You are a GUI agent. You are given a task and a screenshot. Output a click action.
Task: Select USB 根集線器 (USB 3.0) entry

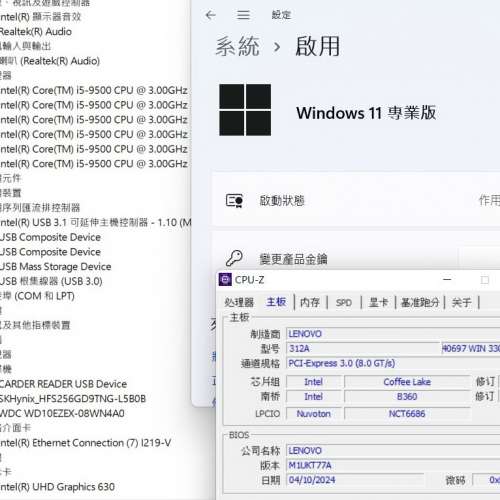pos(51,281)
